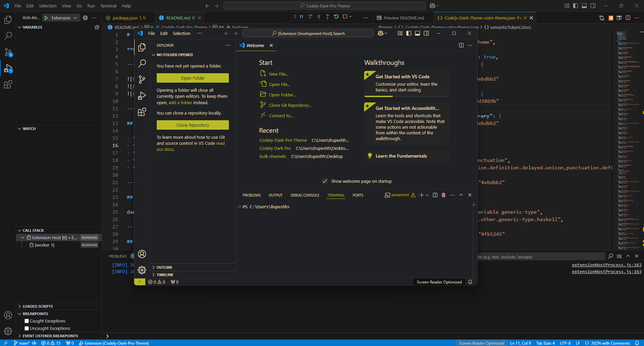Image resolution: width=644 pixels, height=346 pixels.
Task: Click the Open Folder button
Action: point(193,78)
